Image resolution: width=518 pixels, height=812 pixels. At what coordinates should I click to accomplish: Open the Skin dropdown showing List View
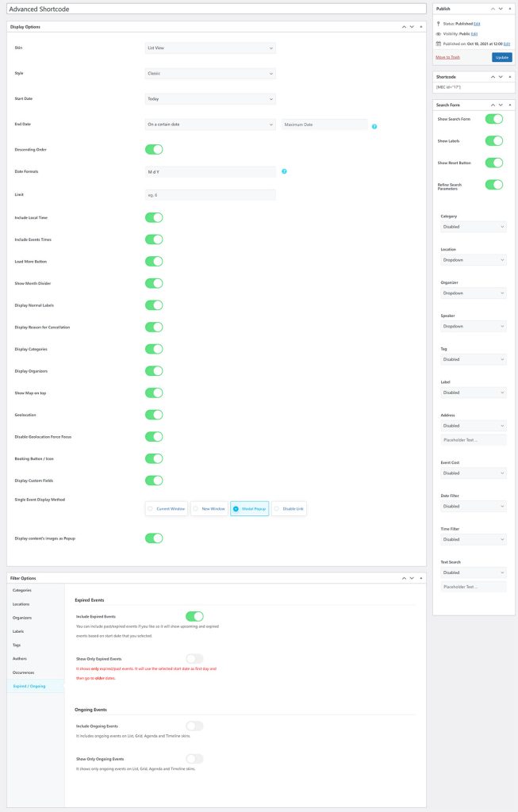(210, 48)
